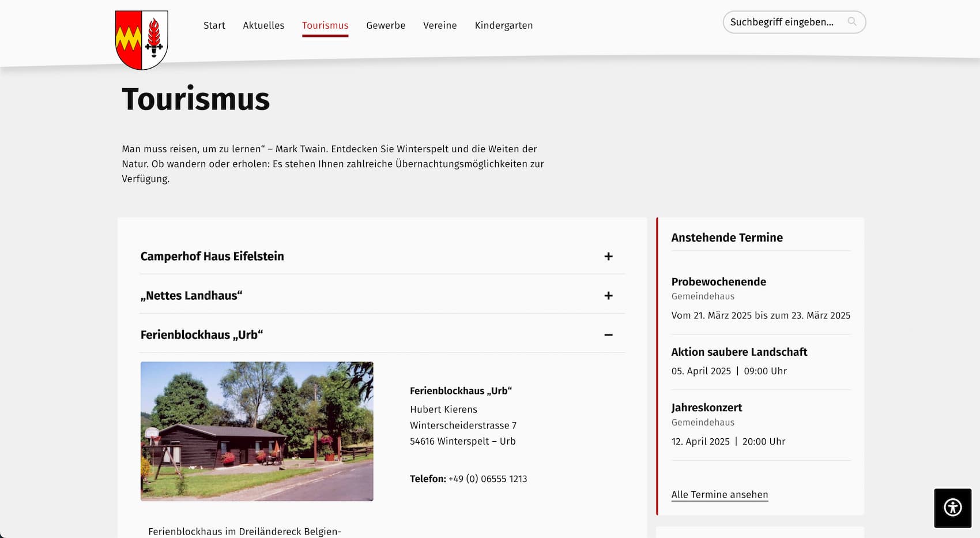Click the date 05. April 2025
Image resolution: width=980 pixels, height=538 pixels.
[x=701, y=371]
